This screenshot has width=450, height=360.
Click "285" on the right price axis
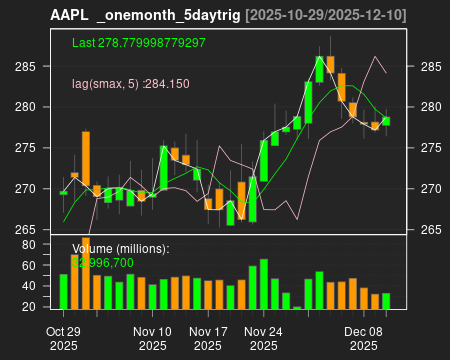pyautogui.click(x=431, y=66)
